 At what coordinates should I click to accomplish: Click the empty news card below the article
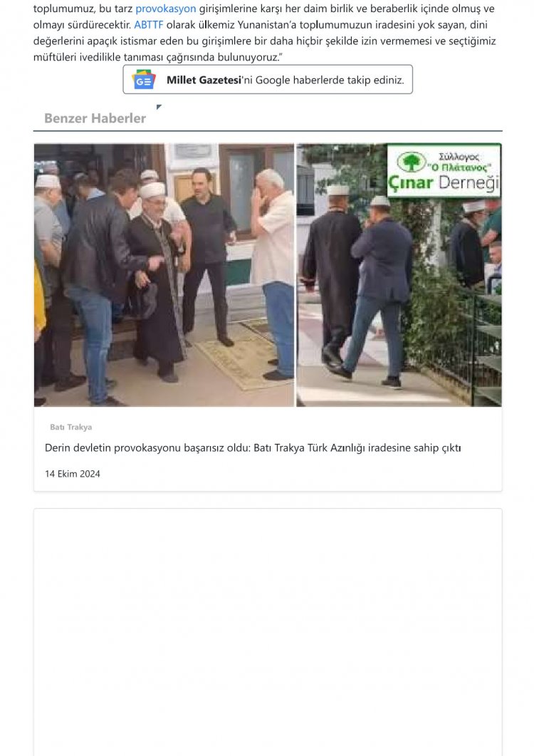(268, 631)
